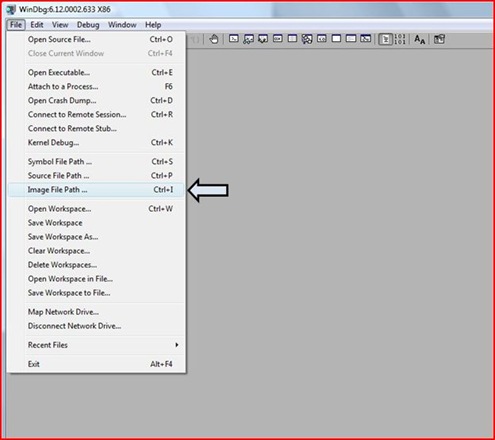Choose Delete Workspaces... entry
This screenshot has width=495, height=440.
96,265
